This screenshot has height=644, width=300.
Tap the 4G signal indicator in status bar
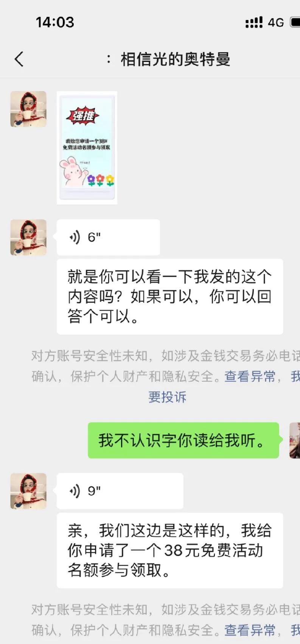click(x=276, y=23)
